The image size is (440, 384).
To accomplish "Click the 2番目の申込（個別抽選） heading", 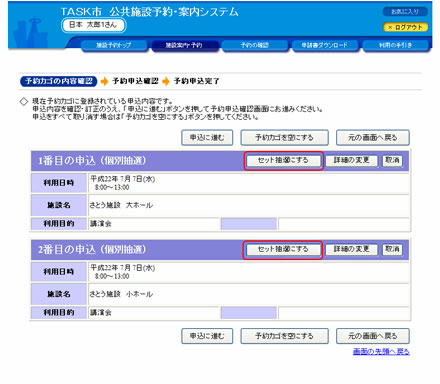I will [92, 250].
